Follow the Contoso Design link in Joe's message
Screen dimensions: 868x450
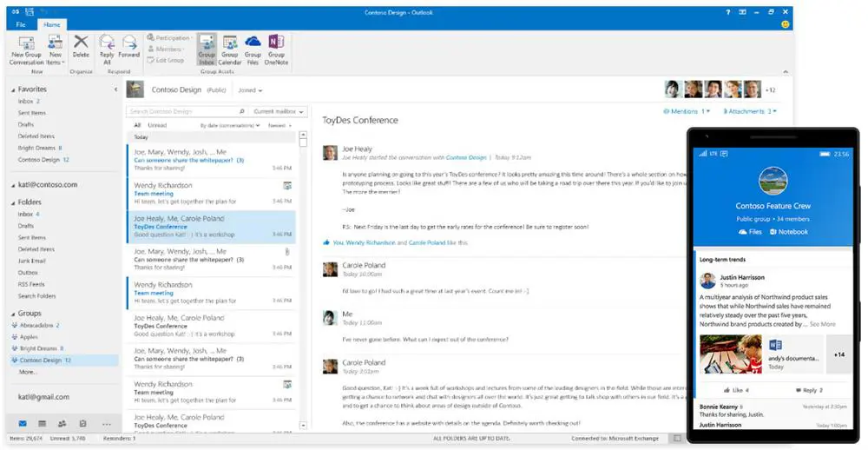point(466,157)
